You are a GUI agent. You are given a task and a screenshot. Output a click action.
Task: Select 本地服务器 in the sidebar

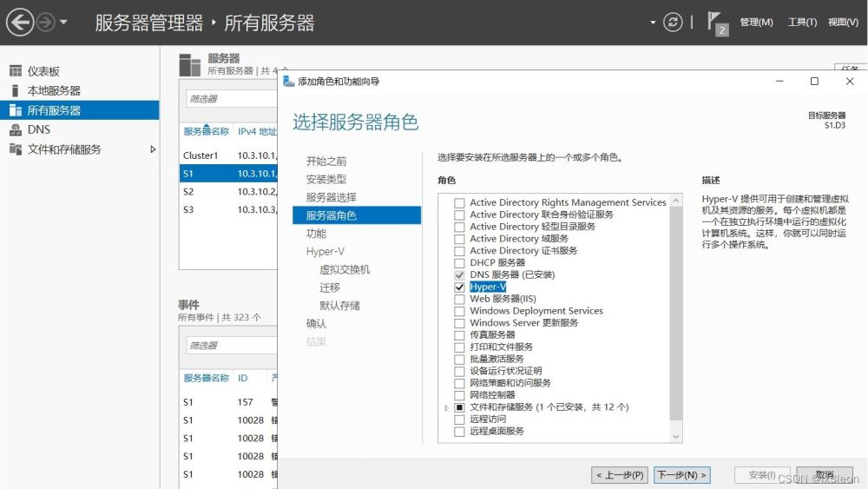tap(54, 90)
